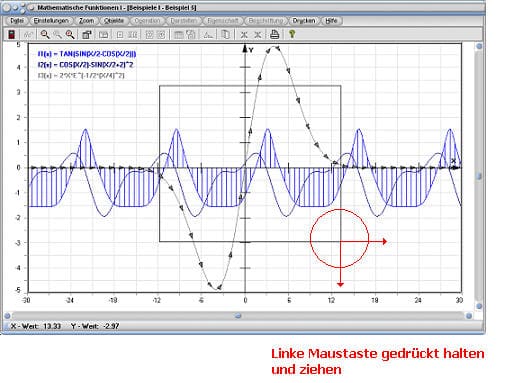Image resolution: width=510 pixels, height=383 pixels.
Task: Open the Hilfe menu
Action: pyautogui.click(x=331, y=21)
